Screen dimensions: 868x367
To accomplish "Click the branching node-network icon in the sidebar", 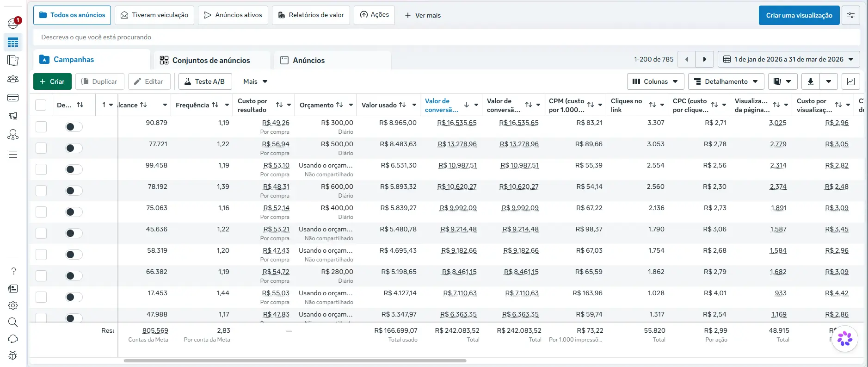I will tap(13, 135).
